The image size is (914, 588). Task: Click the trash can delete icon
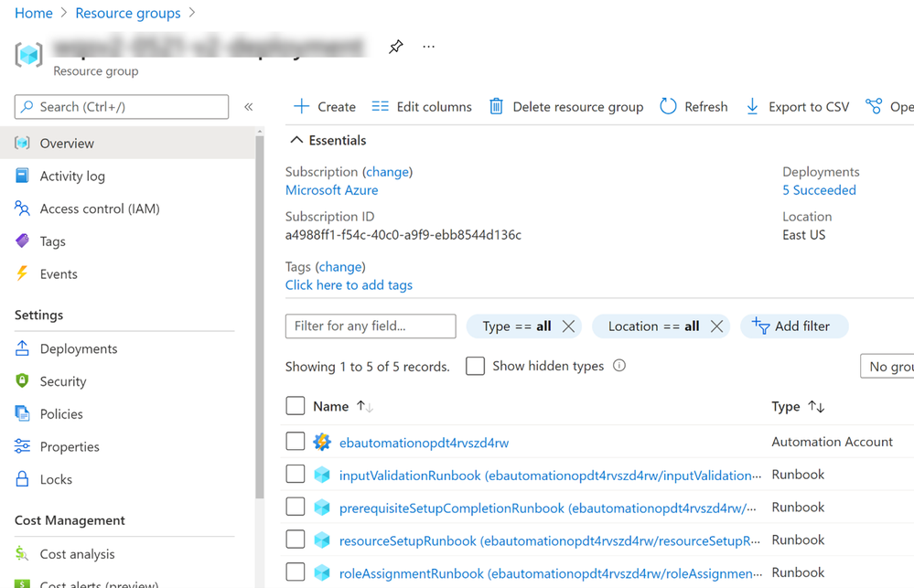tap(496, 106)
